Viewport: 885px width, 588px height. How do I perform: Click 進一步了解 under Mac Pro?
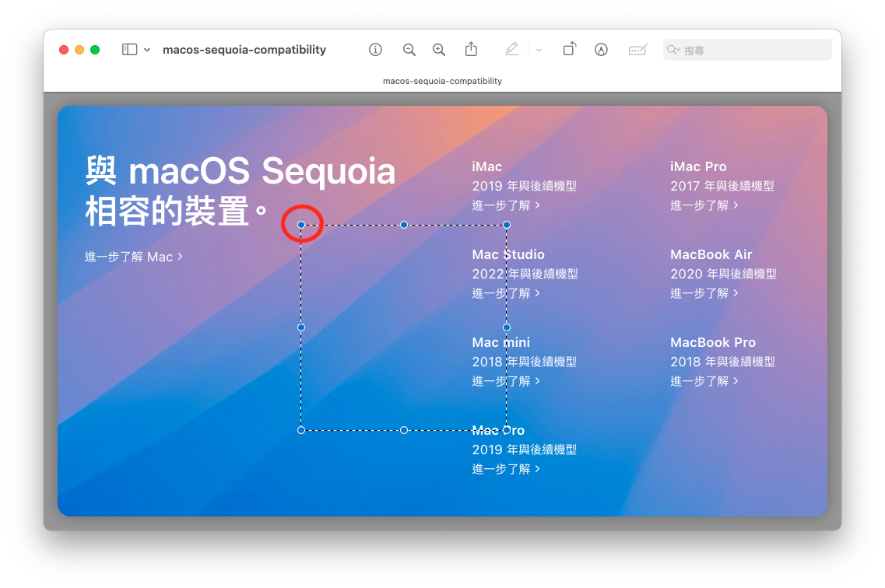coord(506,469)
